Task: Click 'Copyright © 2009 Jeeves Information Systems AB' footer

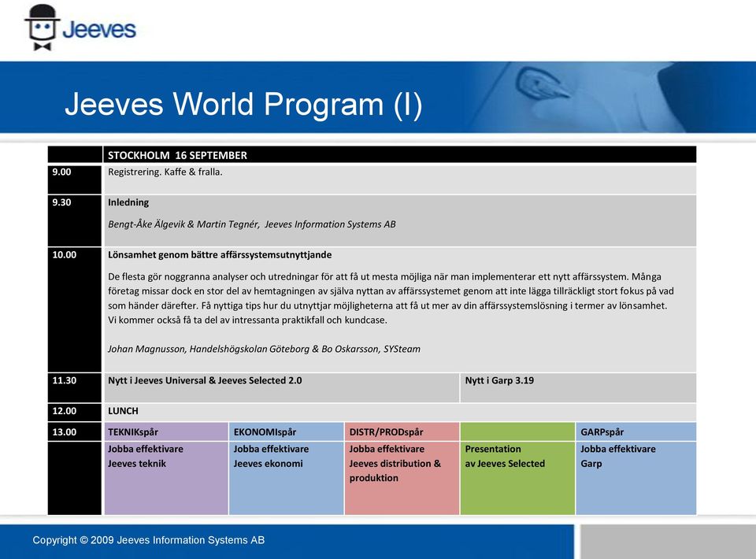Action: point(149,540)
